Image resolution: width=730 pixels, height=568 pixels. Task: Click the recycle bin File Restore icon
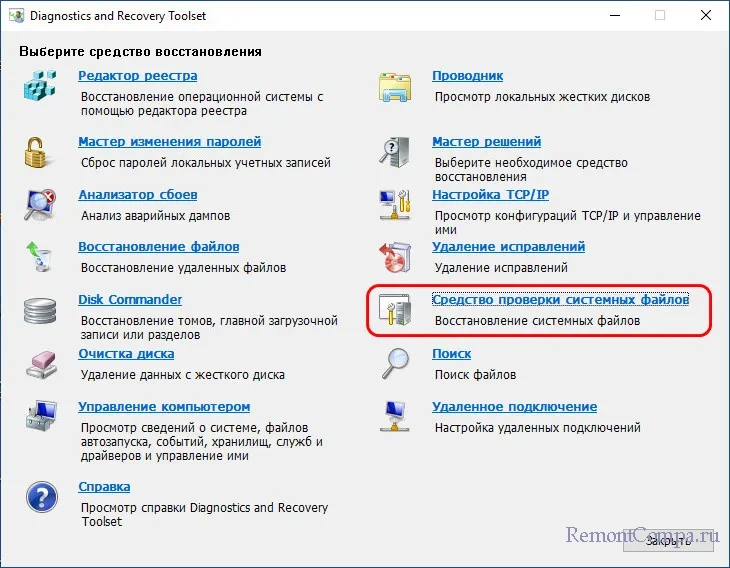[39, 257]
